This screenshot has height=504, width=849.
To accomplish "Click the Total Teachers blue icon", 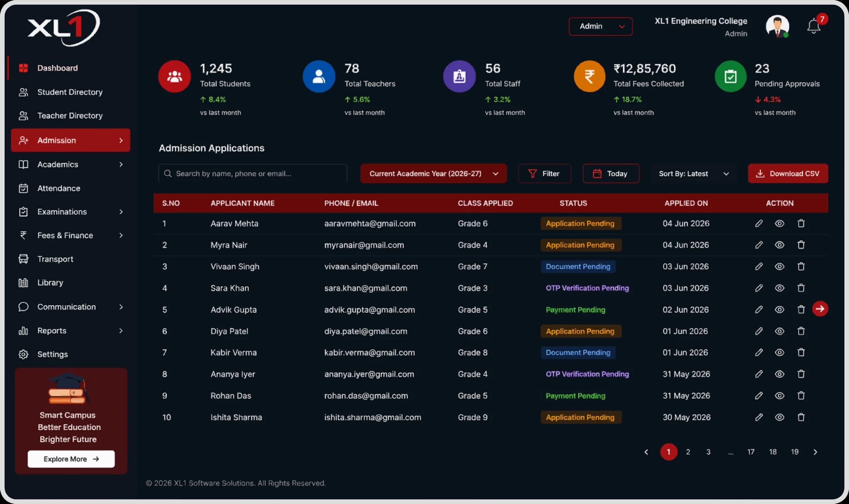I will click(319, 76).
